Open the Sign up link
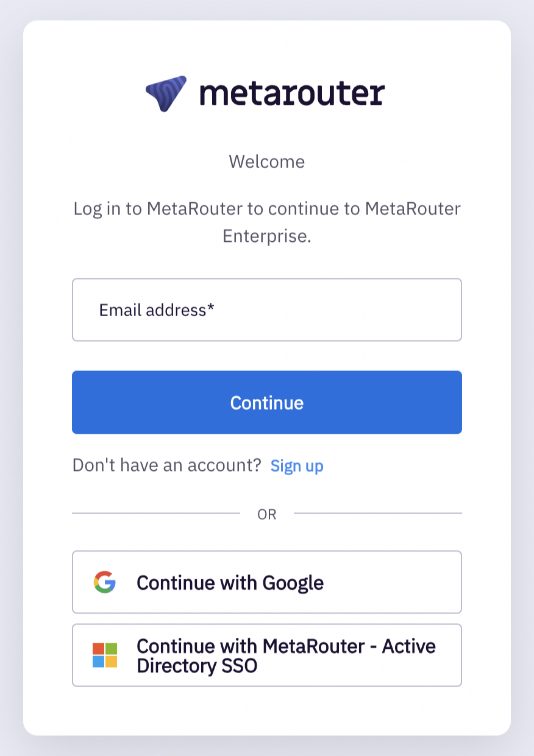This screenshot has width=534, height=756. coord(297,466)
